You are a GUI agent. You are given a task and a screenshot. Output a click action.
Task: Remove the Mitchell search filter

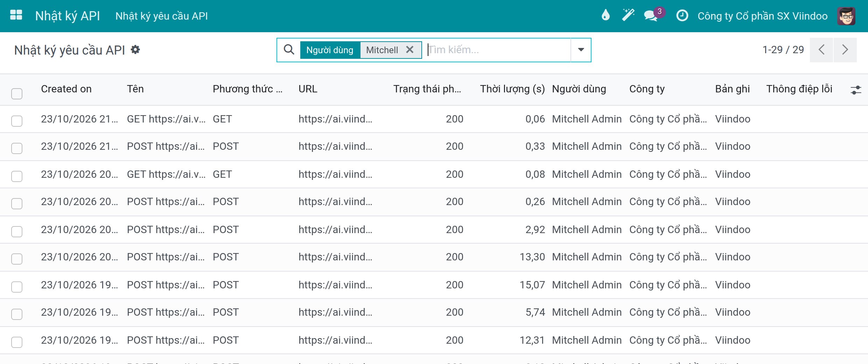410,50
